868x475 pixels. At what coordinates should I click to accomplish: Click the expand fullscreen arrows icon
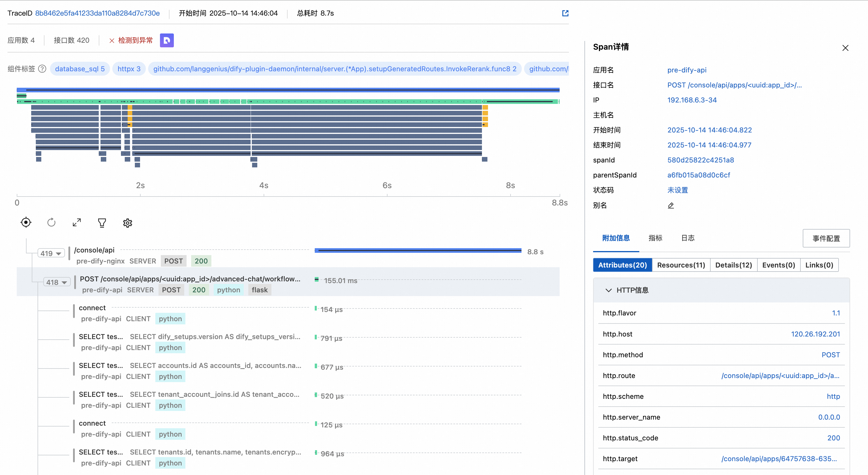77,222
